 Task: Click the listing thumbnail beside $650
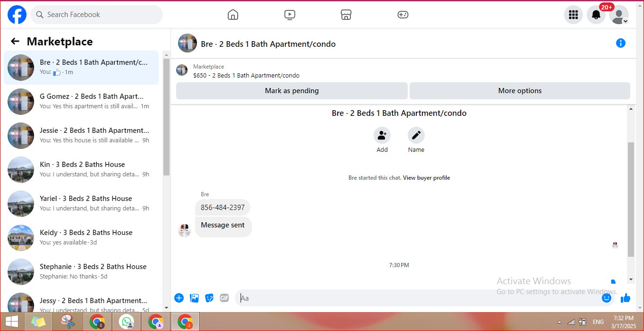pyautogui.click(x=182, y=70)
